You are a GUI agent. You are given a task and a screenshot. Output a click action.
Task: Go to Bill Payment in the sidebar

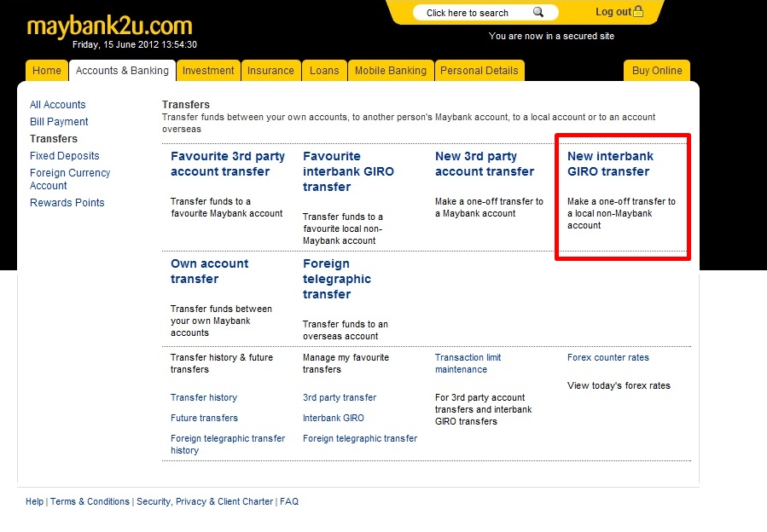point(59,122)
